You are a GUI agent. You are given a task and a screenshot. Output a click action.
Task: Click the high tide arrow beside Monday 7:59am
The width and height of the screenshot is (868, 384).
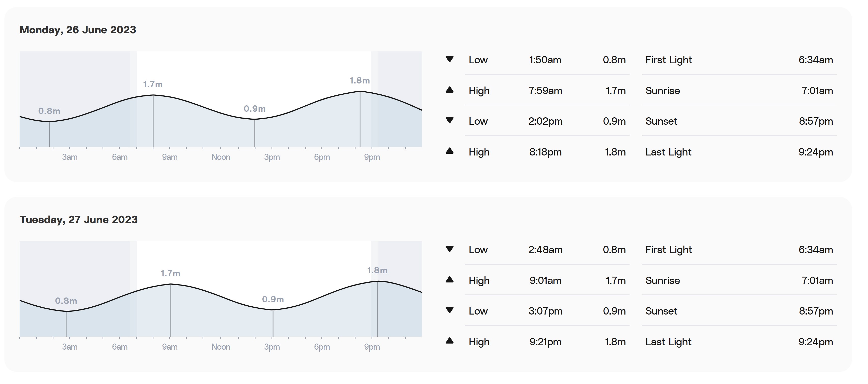click(x=449, y=90)
